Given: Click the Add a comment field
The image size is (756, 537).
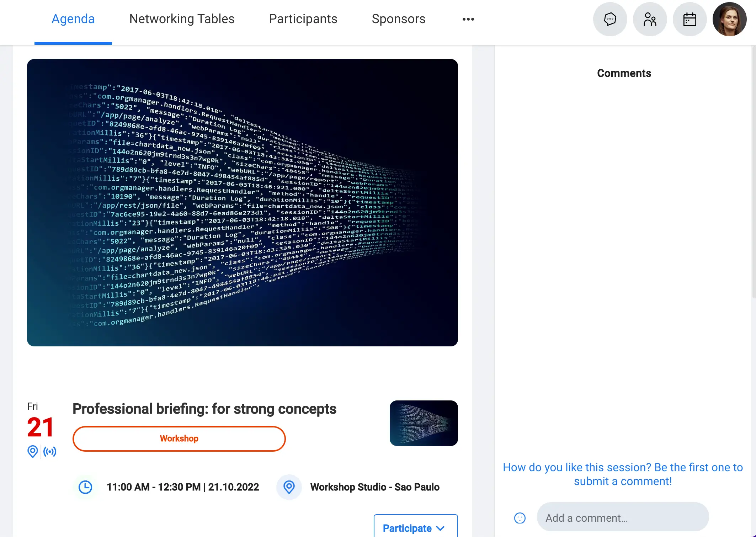Looking at the screenshot, I should pyautogui.click(x=623, y=517).
